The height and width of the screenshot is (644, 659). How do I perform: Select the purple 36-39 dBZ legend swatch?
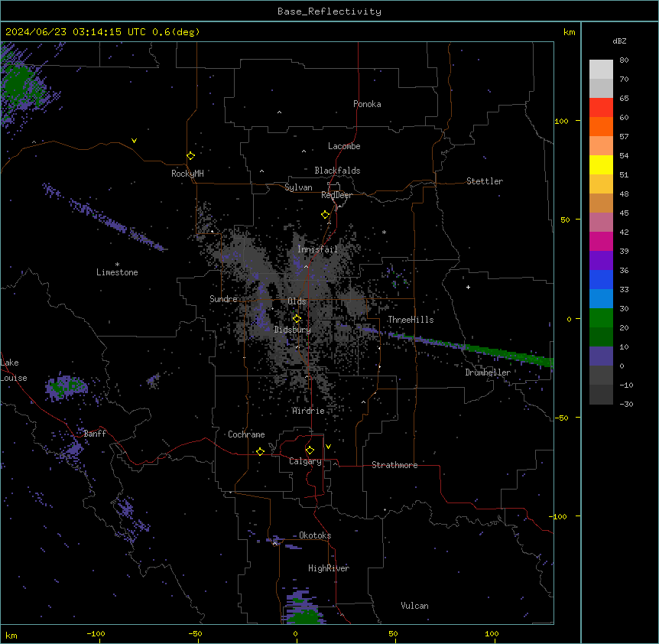pos(601,261)
